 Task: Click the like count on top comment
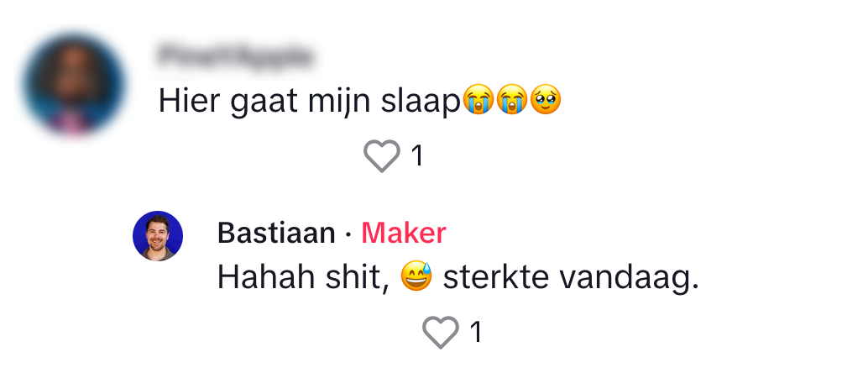416,156
